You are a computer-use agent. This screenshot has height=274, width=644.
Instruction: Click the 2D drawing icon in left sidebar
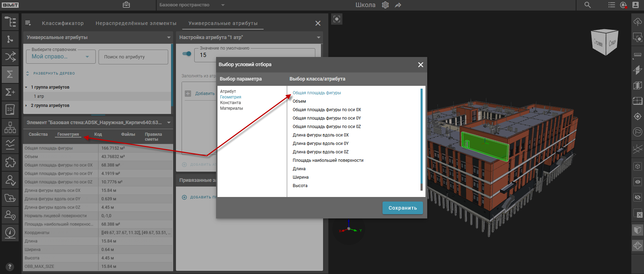10,109
